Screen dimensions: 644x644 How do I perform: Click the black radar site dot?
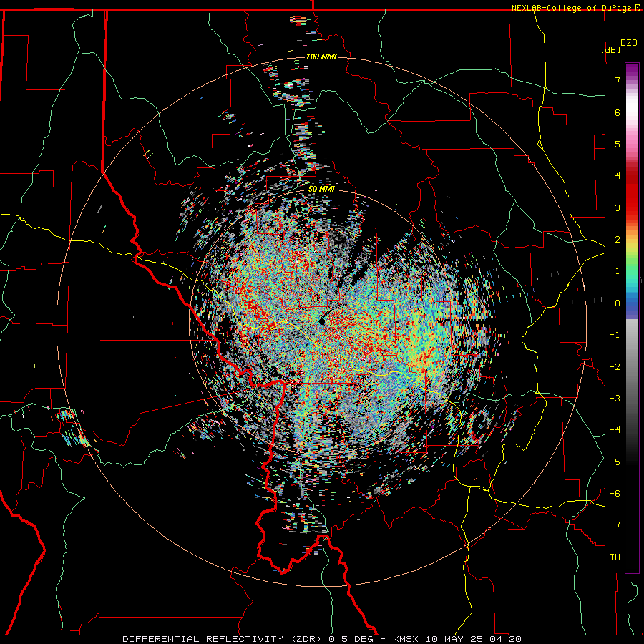[x=322, y=321]
